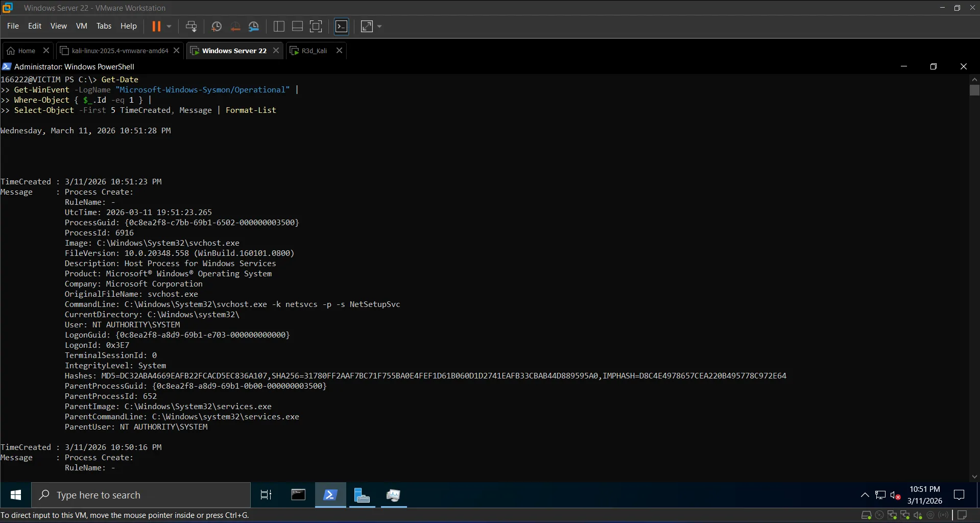Open the power options dropdown arrow beside pause

coord(169,26)
